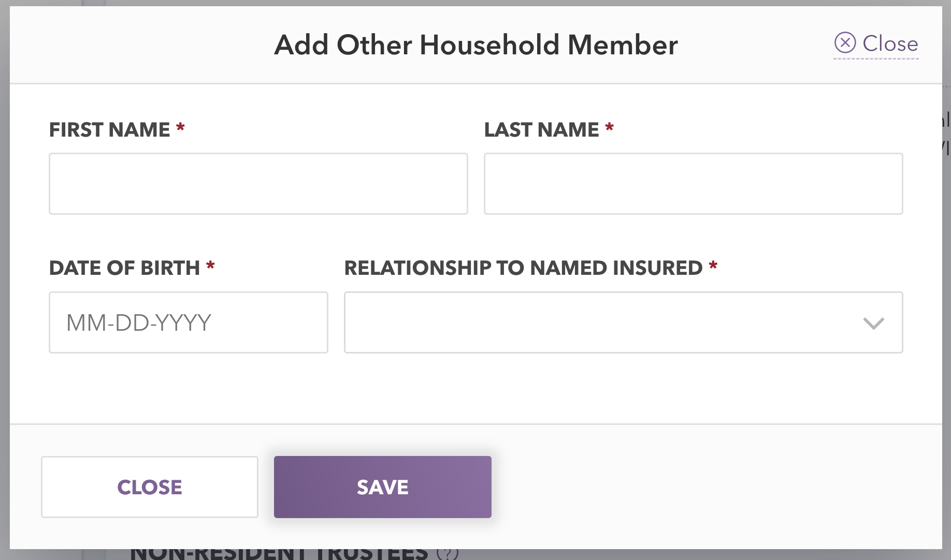Click the chevron arrow in relationship dropdown
The image size is (951, 560).
click(x=874, y=323)
